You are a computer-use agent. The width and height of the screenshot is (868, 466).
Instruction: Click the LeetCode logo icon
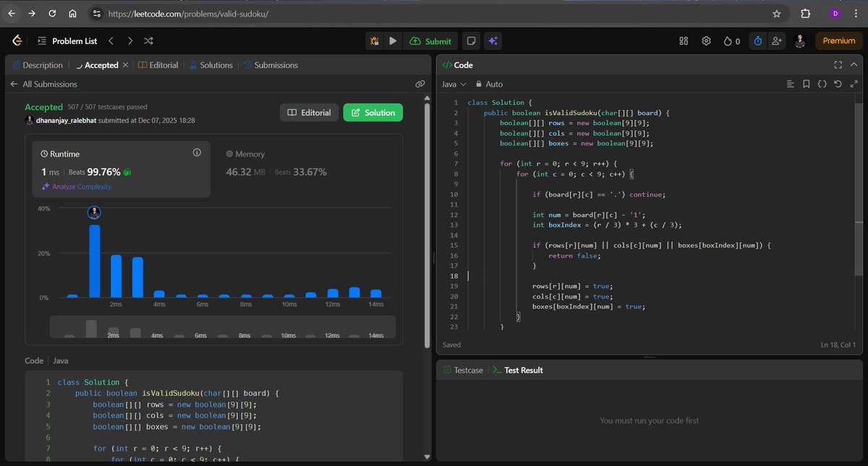pos(17,41)
